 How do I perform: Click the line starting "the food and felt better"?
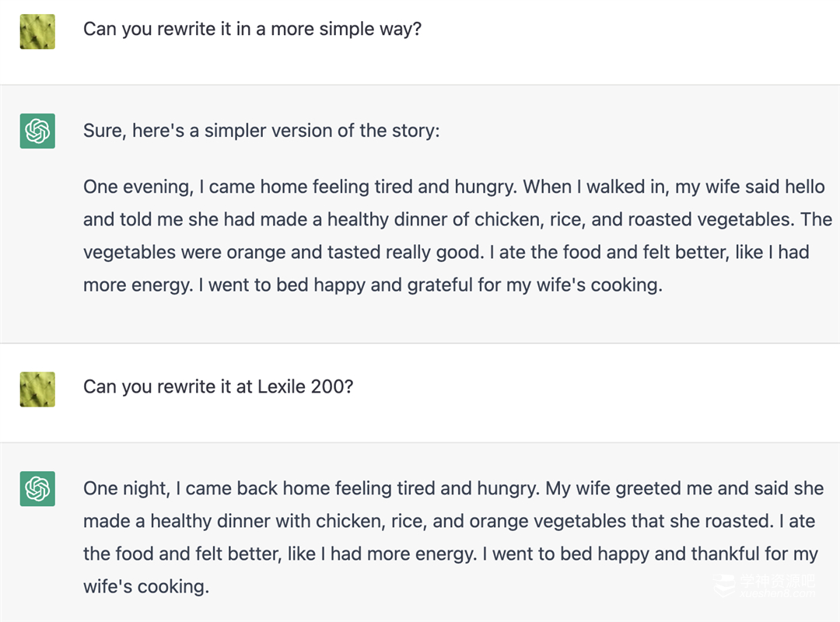coord(450,554)
